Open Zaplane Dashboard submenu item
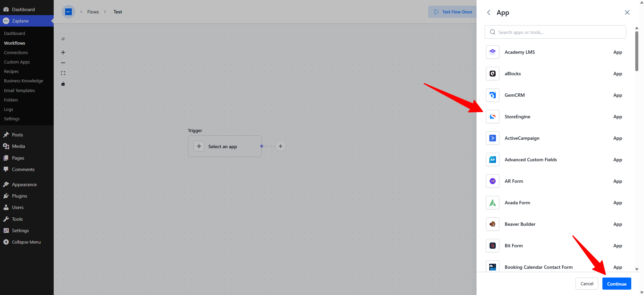Screen dimensions: 644x295 pos(14,33)
